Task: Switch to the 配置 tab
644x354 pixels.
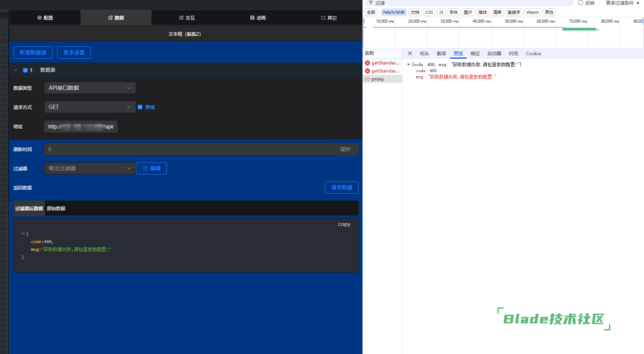Action: tap(45, 18)
